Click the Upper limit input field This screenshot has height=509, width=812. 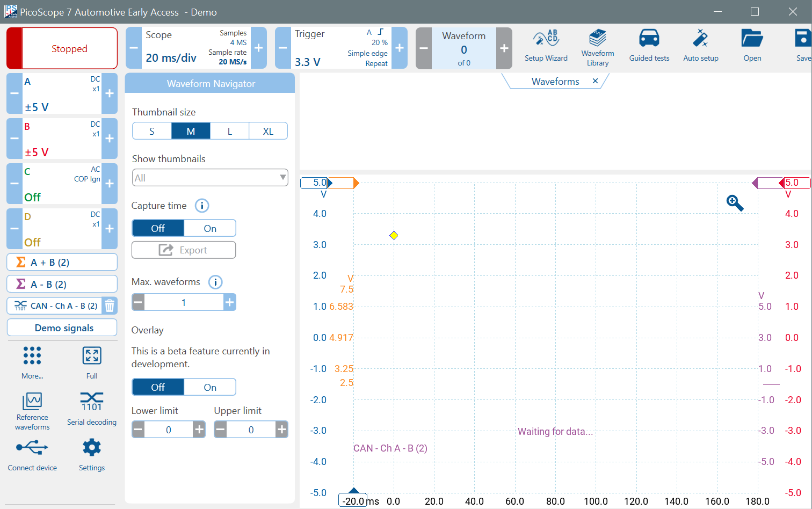coord(251,430)
